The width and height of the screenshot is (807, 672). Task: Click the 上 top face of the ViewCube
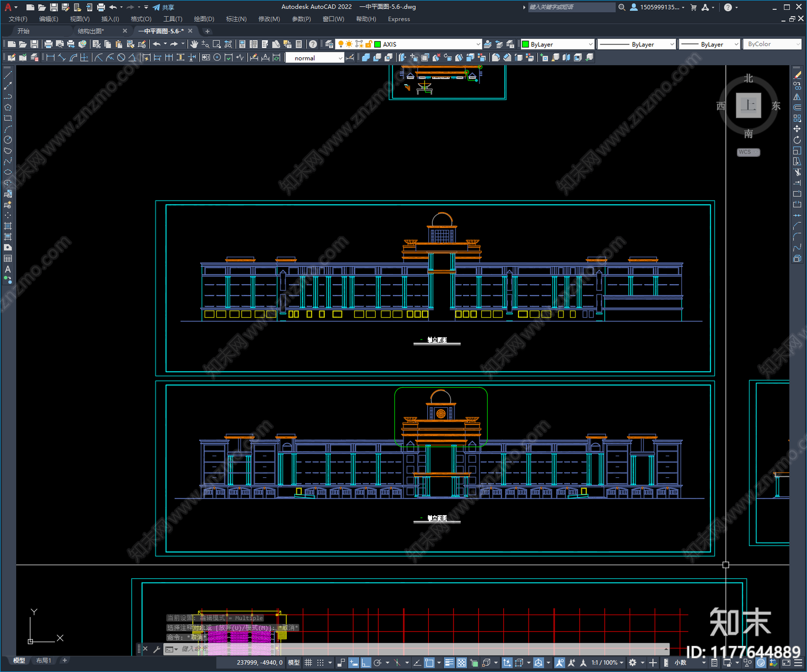pyautogui.click(x=748, y=105)
